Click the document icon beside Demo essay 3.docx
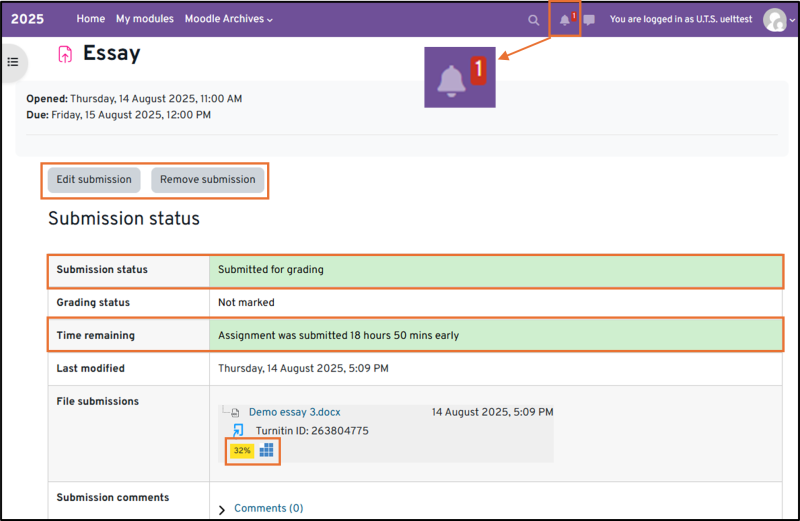The image size is (800, 521). click(x=235, y=412)
